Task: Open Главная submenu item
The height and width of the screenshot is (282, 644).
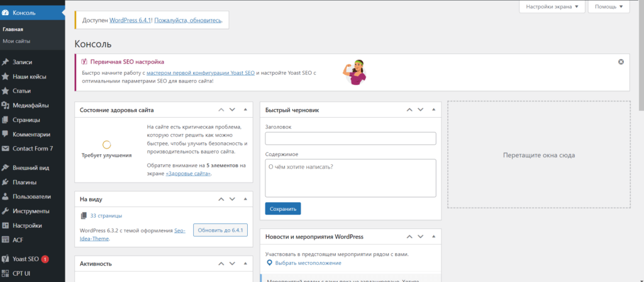Action: click(x=13, y=30)
